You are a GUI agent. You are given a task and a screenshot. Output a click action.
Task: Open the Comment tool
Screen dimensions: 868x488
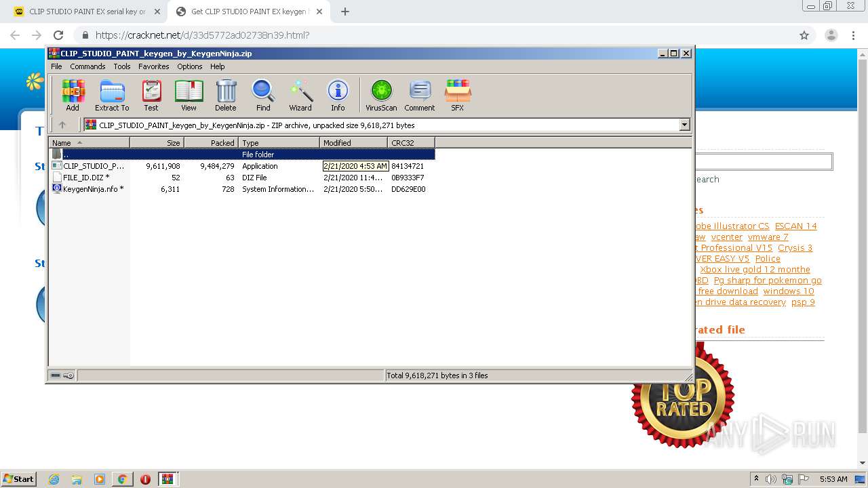pos(420,95)
